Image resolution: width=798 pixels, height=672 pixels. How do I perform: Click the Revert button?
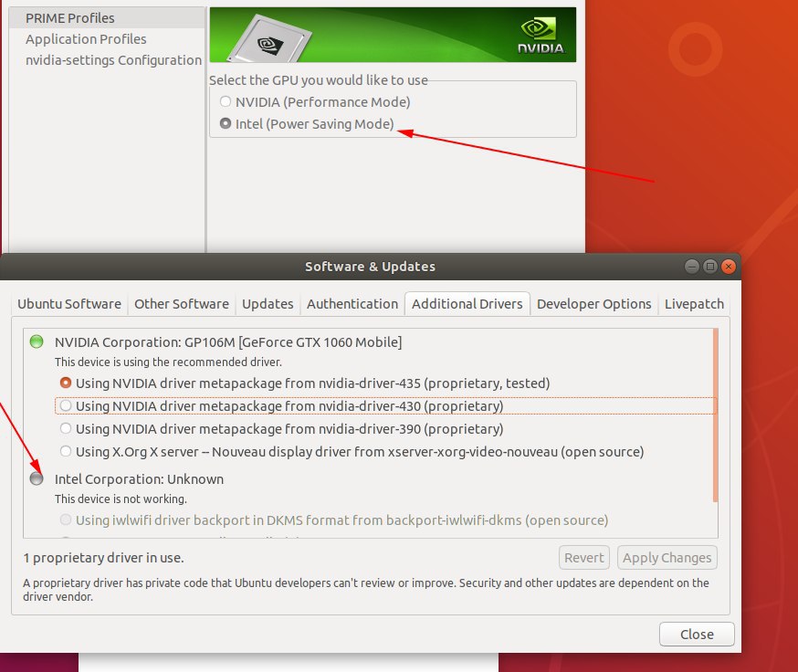pyautogui.click(x=583, y=558)
